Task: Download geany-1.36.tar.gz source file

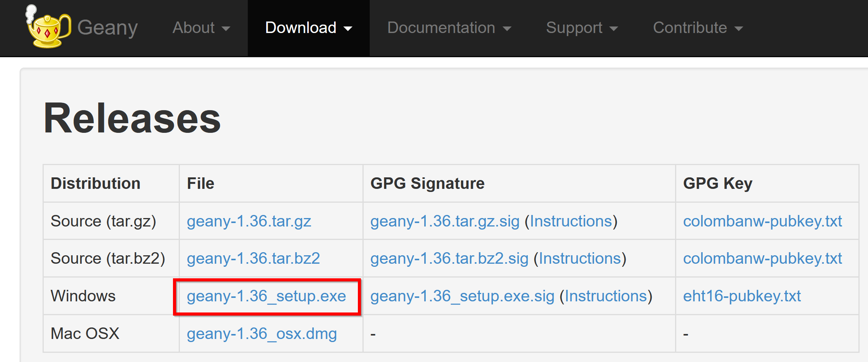Action: (249, 221)
